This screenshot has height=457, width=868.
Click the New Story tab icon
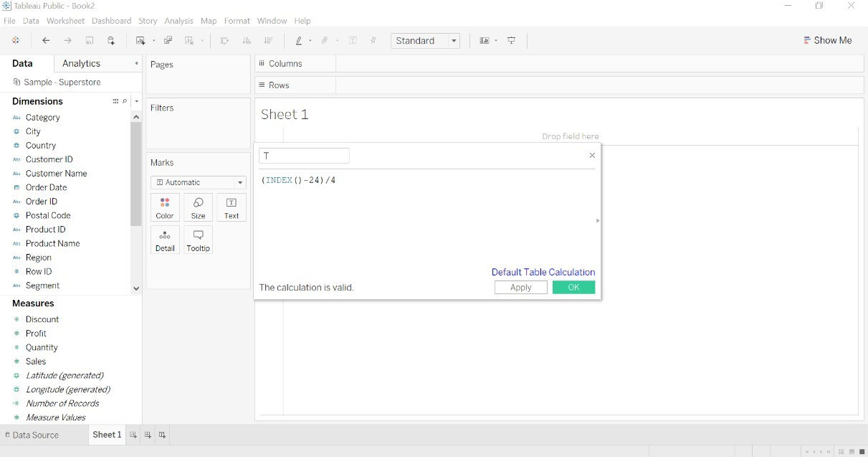(163, 435)
